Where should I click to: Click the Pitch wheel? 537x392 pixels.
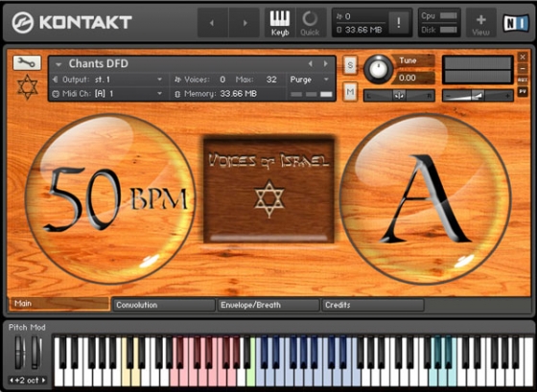click(20, 353)
